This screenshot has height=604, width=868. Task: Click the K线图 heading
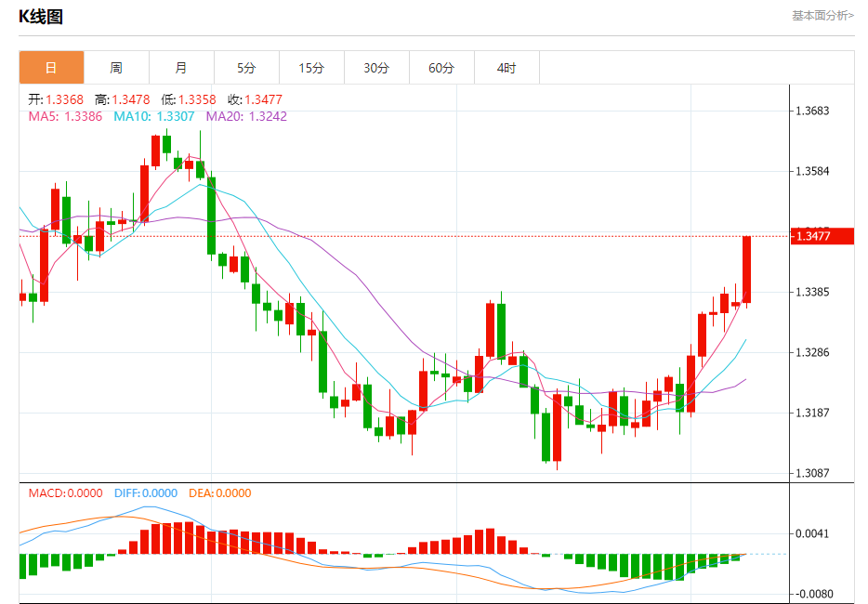coord(41,17)
